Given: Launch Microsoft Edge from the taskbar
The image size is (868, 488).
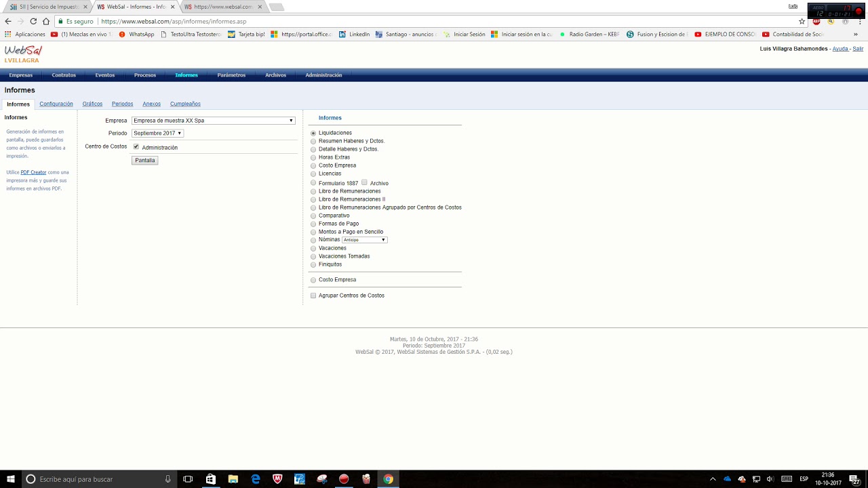Looking at the screenshot, I should click(256, 479).
